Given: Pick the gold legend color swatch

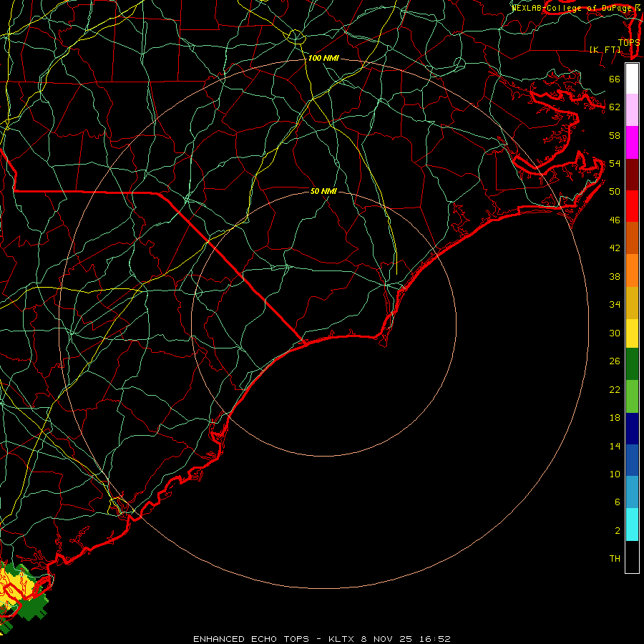Looking at the screenshot, I should tap(632, 303).
